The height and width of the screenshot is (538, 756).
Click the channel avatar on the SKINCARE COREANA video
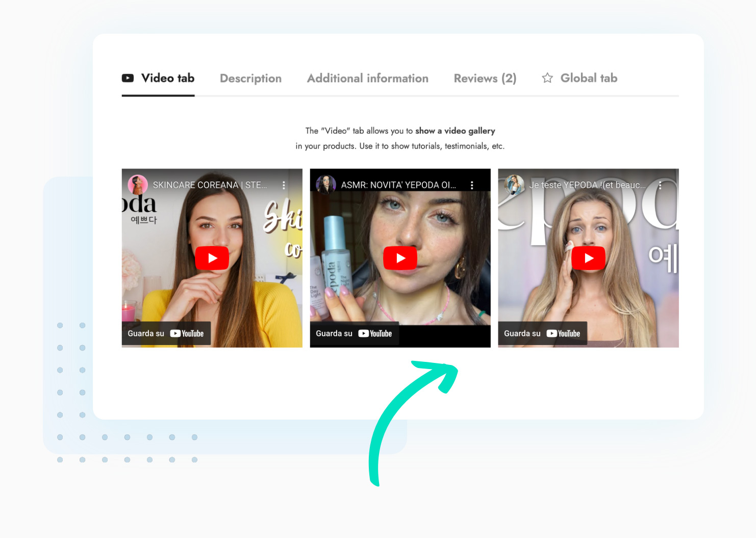coord(138,185)
